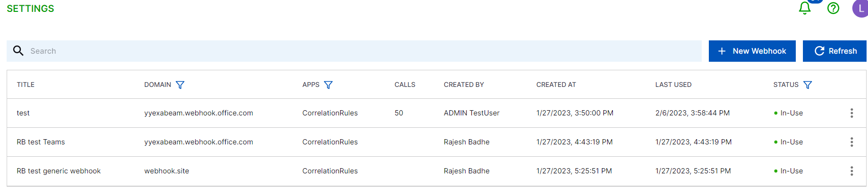Open the Domain column filter

pyautogui.click(x=180, y=85)
